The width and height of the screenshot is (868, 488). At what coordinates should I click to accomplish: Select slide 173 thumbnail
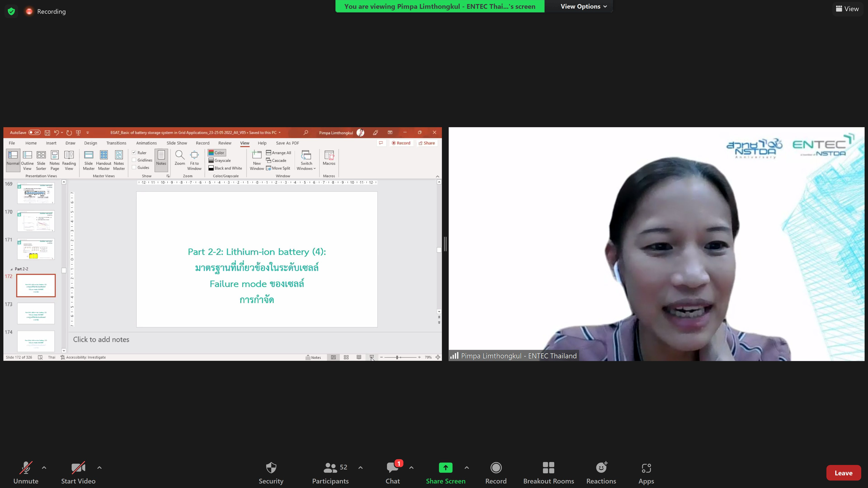(36, 314)
